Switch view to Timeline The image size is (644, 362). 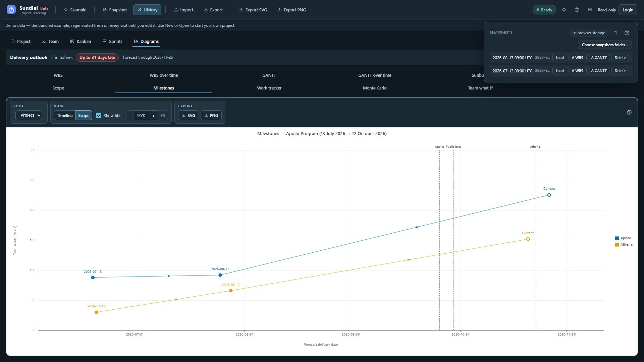click(x=65, y=116)
